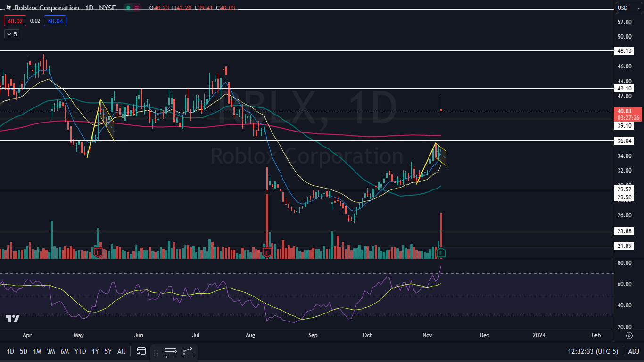Select the 3M time range
The width and height of the screenshot is (644, 362).
pyautogui.click(x=51, y=351)
